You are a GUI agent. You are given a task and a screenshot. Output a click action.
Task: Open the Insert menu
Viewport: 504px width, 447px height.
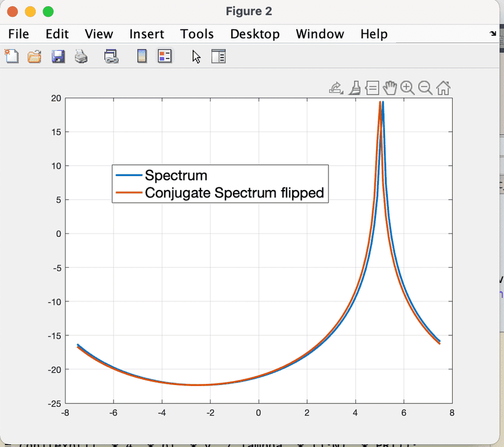[146, 34]
